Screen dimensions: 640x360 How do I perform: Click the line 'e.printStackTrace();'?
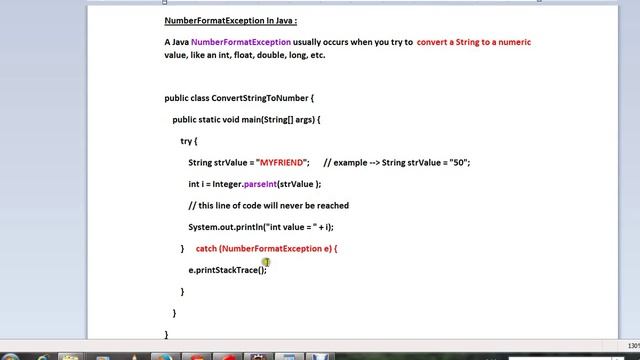pyautogui.click(x=227, y=270)
